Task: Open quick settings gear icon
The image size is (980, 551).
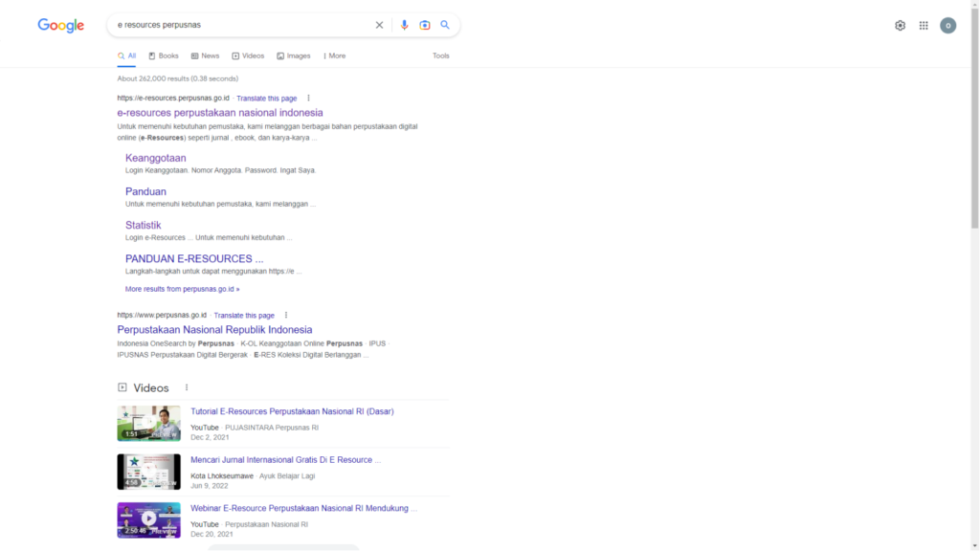Action: (900, 26)
